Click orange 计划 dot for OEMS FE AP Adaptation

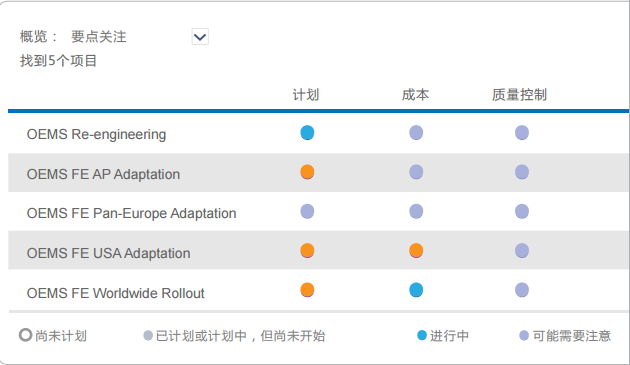click(x=307, y=172)
